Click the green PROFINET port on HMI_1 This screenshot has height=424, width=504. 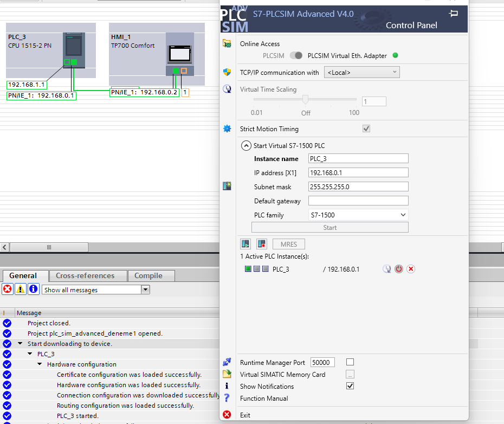(176, 71)
